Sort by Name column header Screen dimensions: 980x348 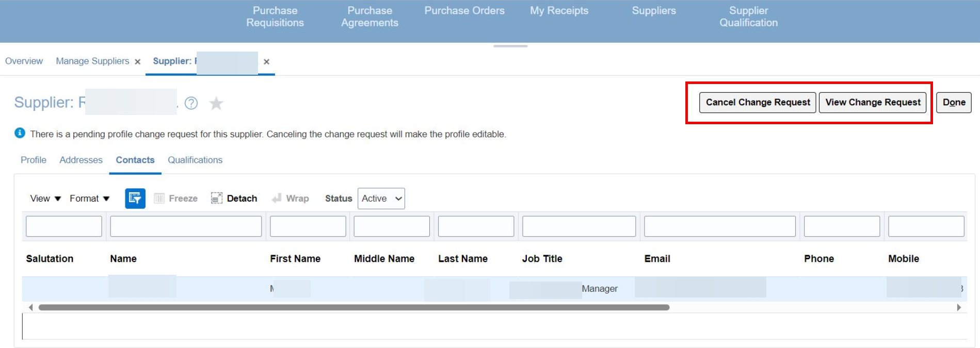point(123,259)
